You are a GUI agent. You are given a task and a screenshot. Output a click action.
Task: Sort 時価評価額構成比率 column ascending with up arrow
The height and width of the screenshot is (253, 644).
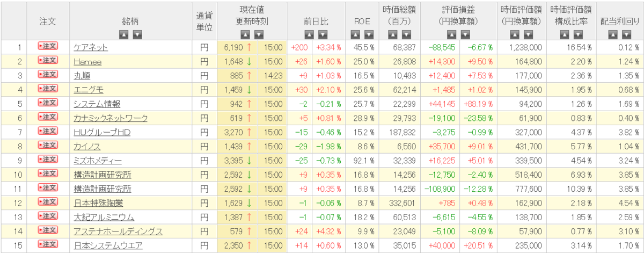pos(565,35)
